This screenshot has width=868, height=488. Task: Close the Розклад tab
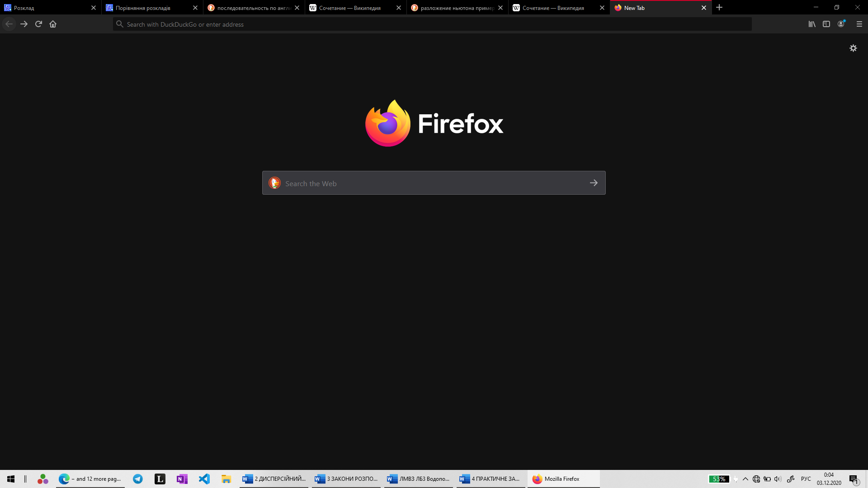[x=94, y=8]
